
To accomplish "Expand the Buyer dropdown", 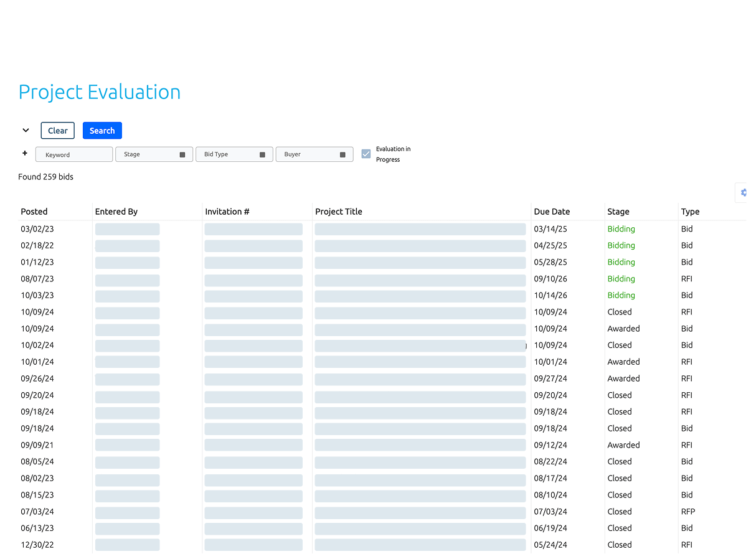I will (314, 154).
